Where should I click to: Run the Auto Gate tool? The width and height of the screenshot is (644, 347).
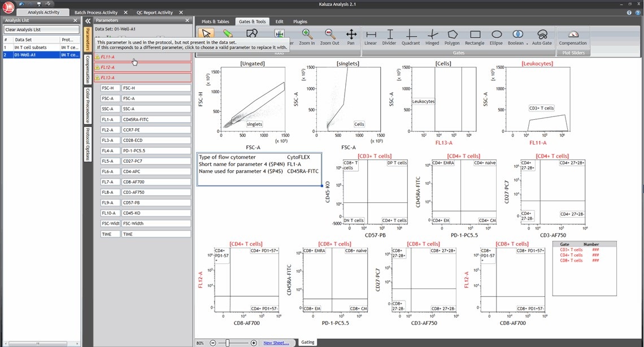pyautogui.click(x=542, y=37)
